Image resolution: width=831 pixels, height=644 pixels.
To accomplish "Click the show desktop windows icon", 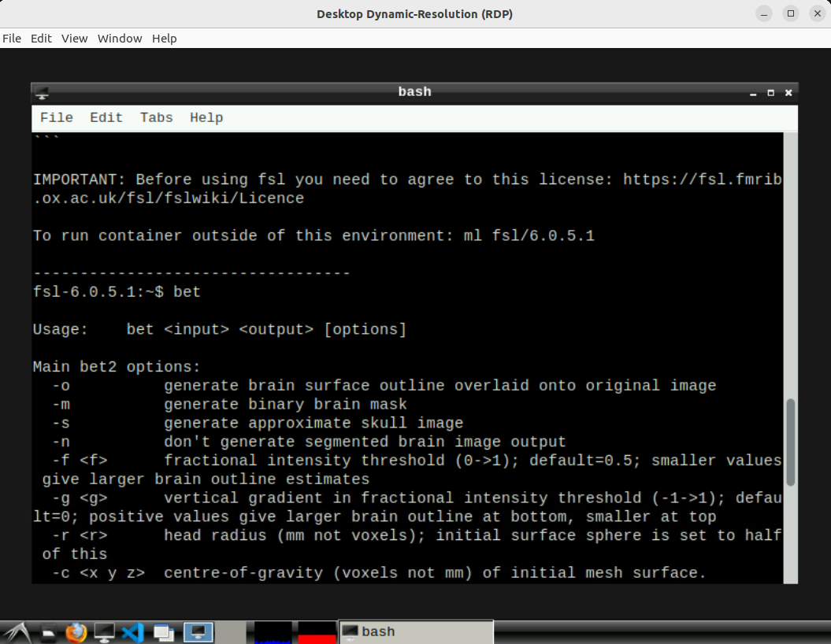I will 164,631.
